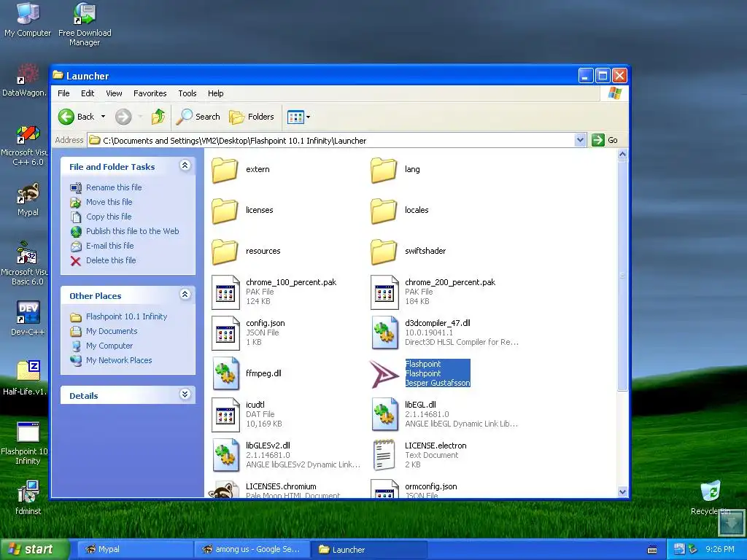Viewport: 747px width, 560px height.
Task: Open the Back history dropdown arrow
Action: [103, 117]
